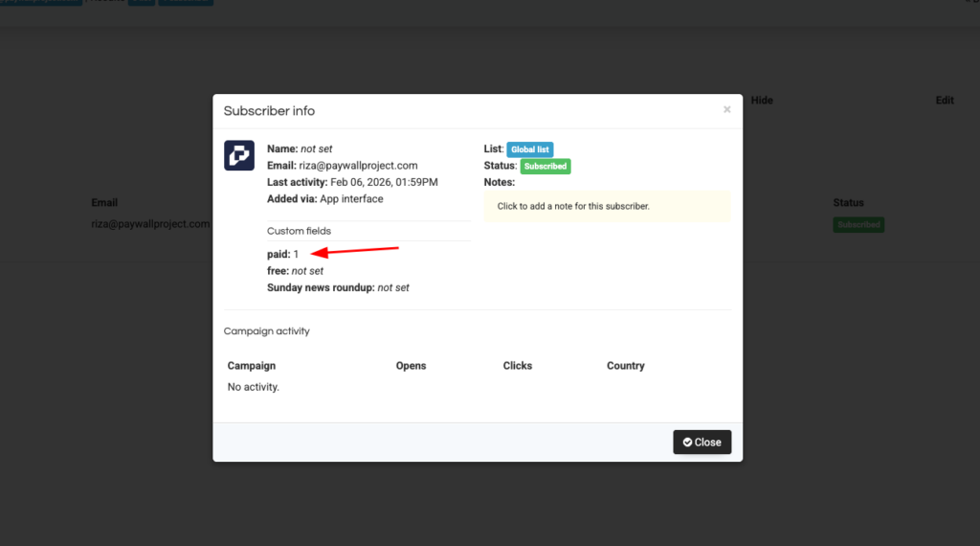Click the subscriber email riza@paywallproject.com in modal
Viewport: 980px width, 546px height.
click(x=358, y=166)
